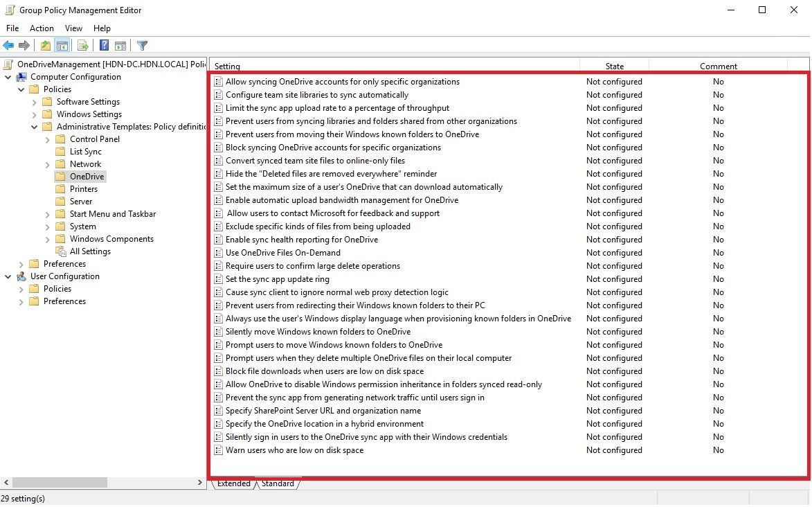812x507 pixels.
Task: Collapse the Computer Configuration node
Action: point(8,77)
